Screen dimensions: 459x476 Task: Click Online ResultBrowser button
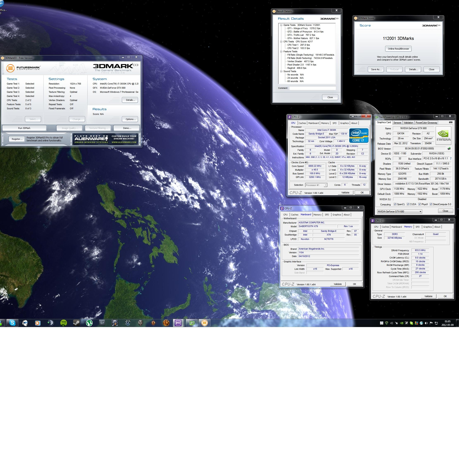pyautogui.click(x=398, y=49)
